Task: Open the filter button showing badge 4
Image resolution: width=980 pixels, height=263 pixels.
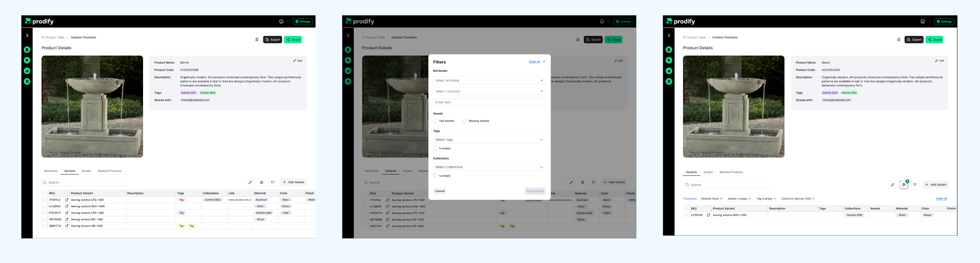Action: pos(904,185)
